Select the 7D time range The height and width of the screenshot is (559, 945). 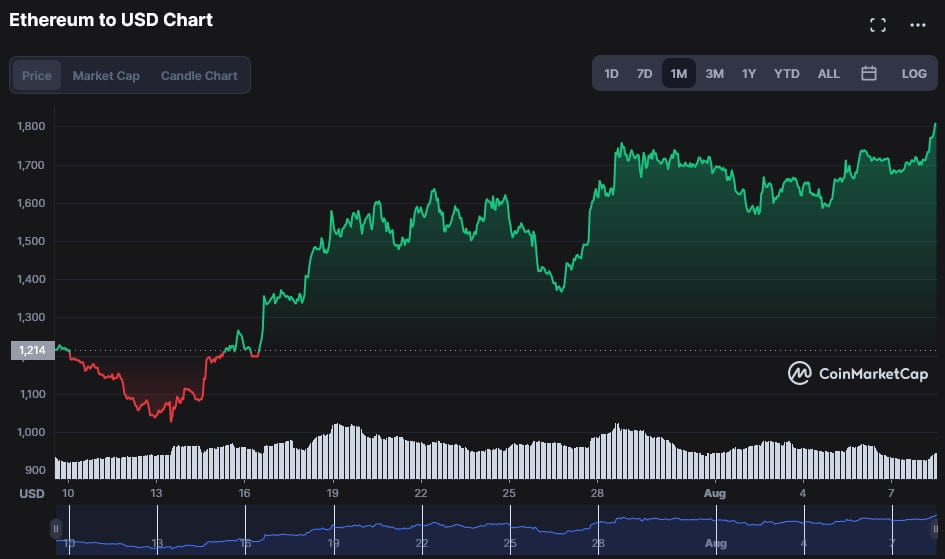tap(644, 73)
